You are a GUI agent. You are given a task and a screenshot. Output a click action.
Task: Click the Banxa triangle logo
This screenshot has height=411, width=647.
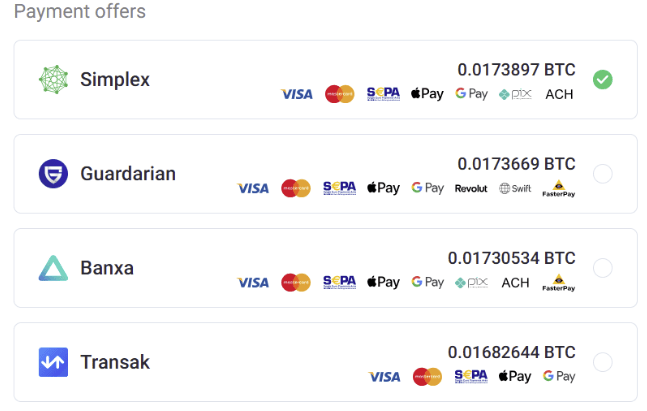click(53, 268)
